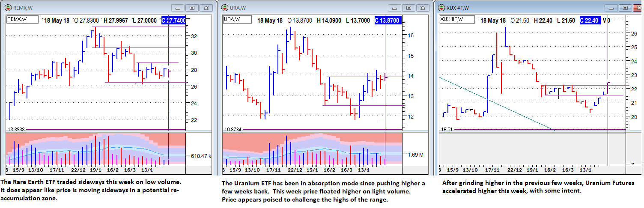Click the REMX,W window title bar text
Viewport: 644px width, 208px height.
click(x=24, y=8)
